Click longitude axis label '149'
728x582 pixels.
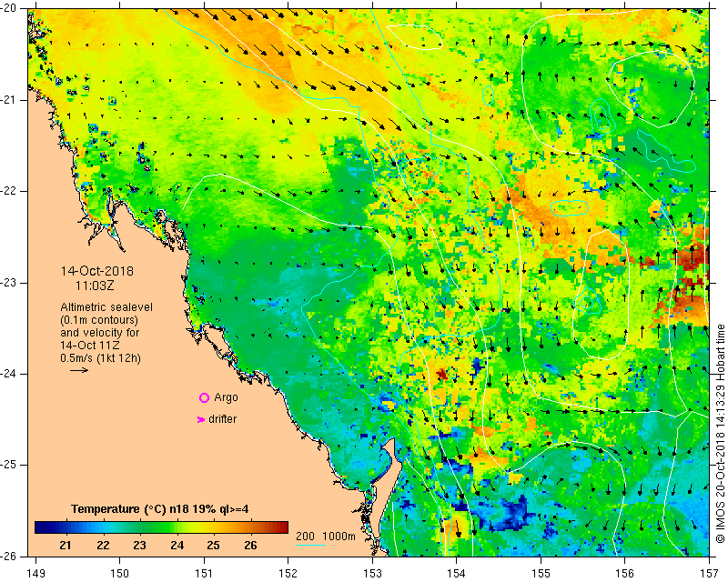[35, 574]
